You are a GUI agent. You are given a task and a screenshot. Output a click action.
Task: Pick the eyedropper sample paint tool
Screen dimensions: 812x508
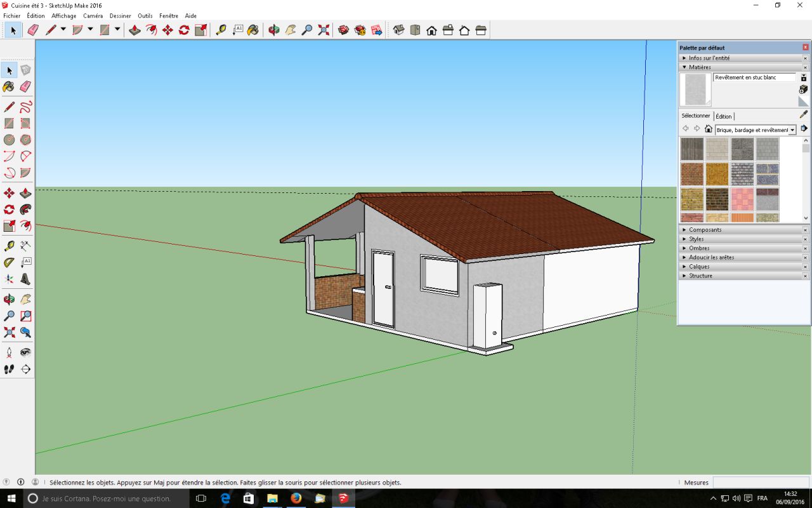[804, 115]
